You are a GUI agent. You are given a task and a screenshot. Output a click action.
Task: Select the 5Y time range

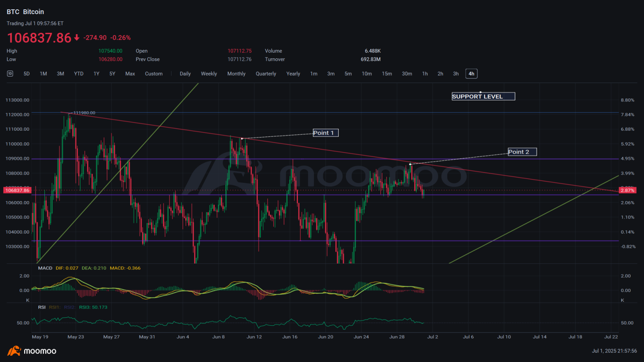click(112, 74)
